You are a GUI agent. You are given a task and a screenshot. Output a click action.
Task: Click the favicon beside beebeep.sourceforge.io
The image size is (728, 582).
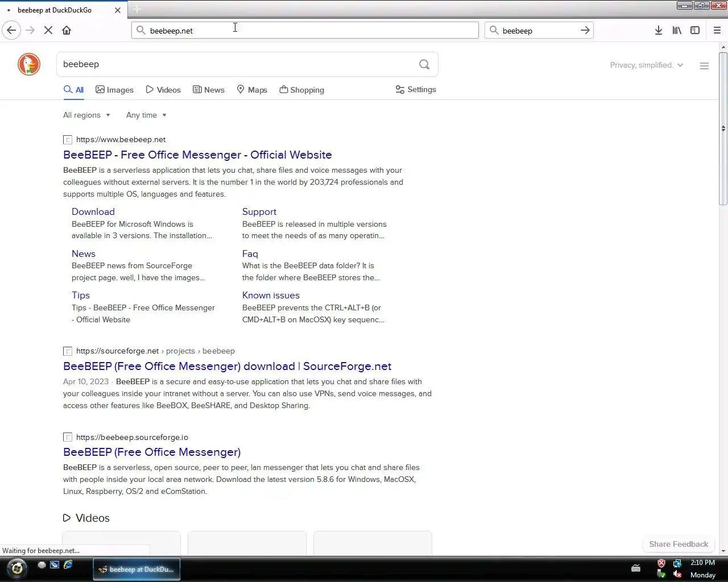point(68,438)
